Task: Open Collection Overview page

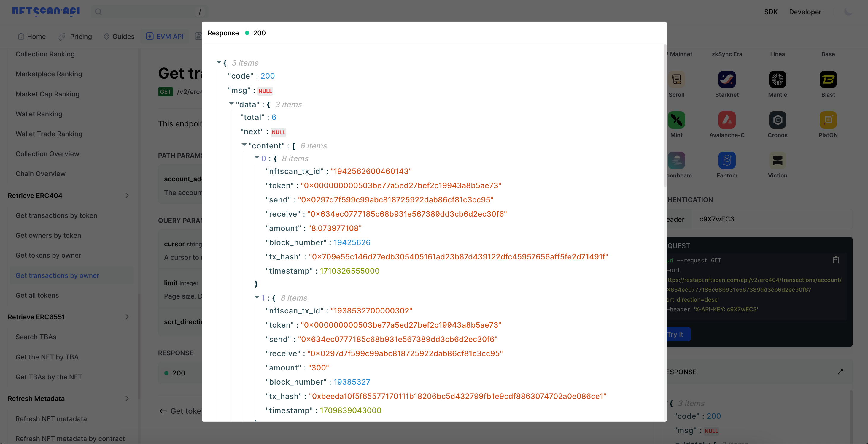Action: (x=47, y=154)
